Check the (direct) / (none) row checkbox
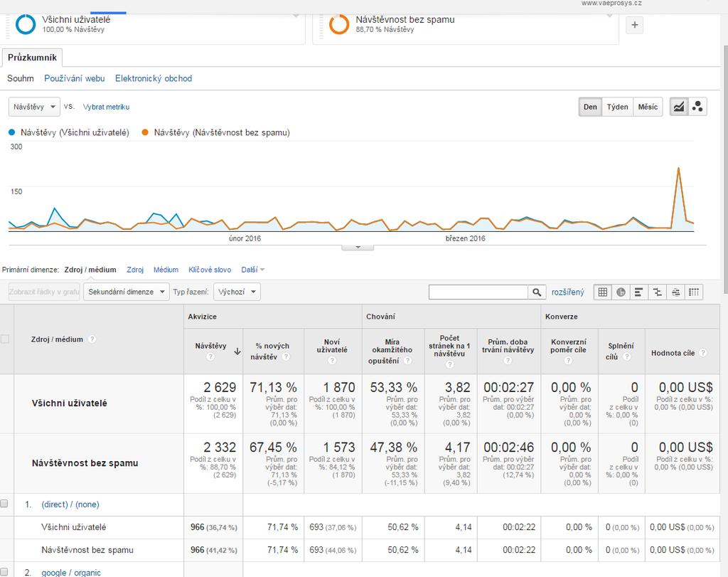This screenshot has width=728, height=577. point(4,504)
